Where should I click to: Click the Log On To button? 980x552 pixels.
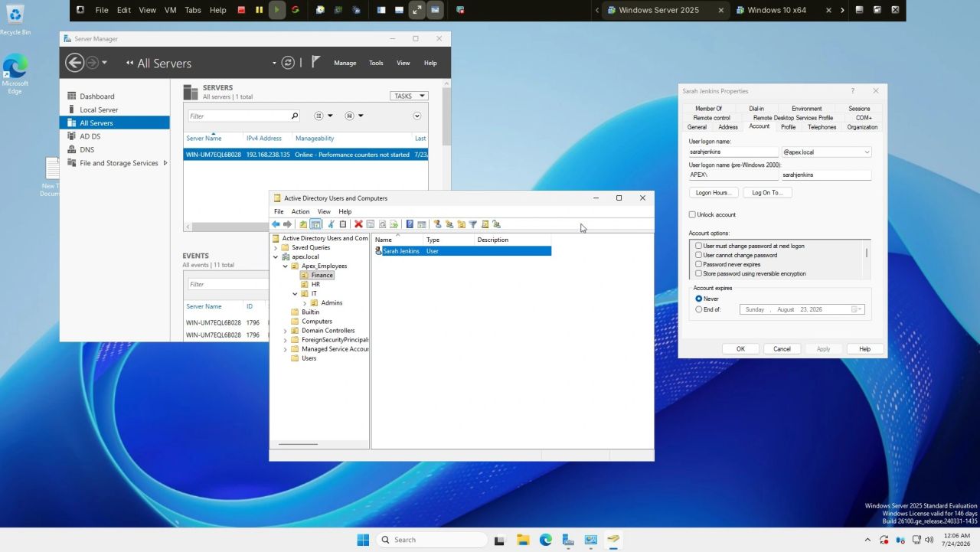[767, 193]
